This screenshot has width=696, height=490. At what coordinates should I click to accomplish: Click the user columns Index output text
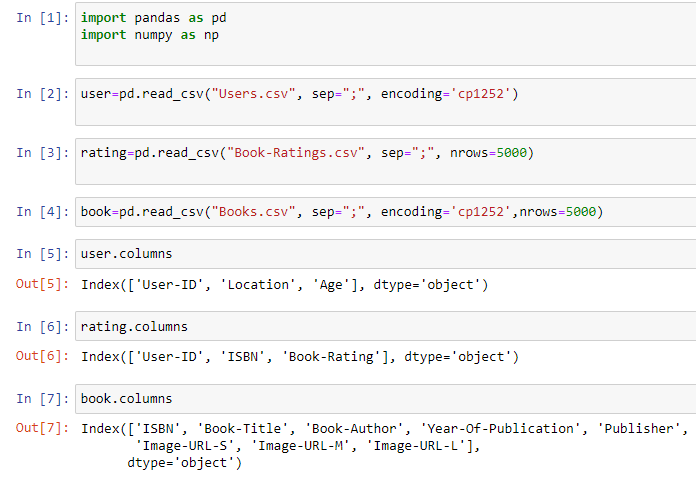[x=284, y=285]
